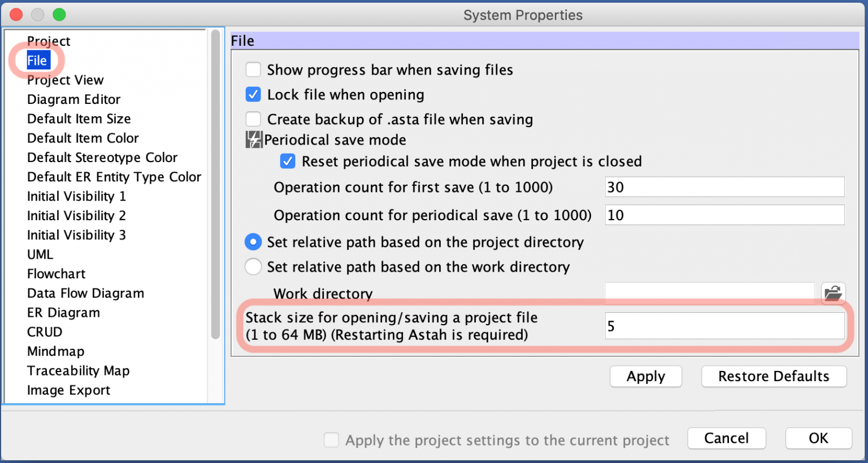Select Diagram Editor in the sidebar

[73, 99]
